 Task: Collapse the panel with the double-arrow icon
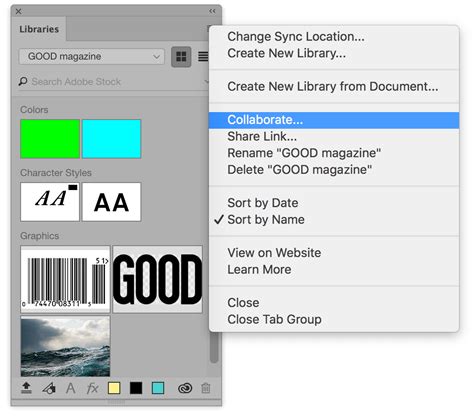212,11
